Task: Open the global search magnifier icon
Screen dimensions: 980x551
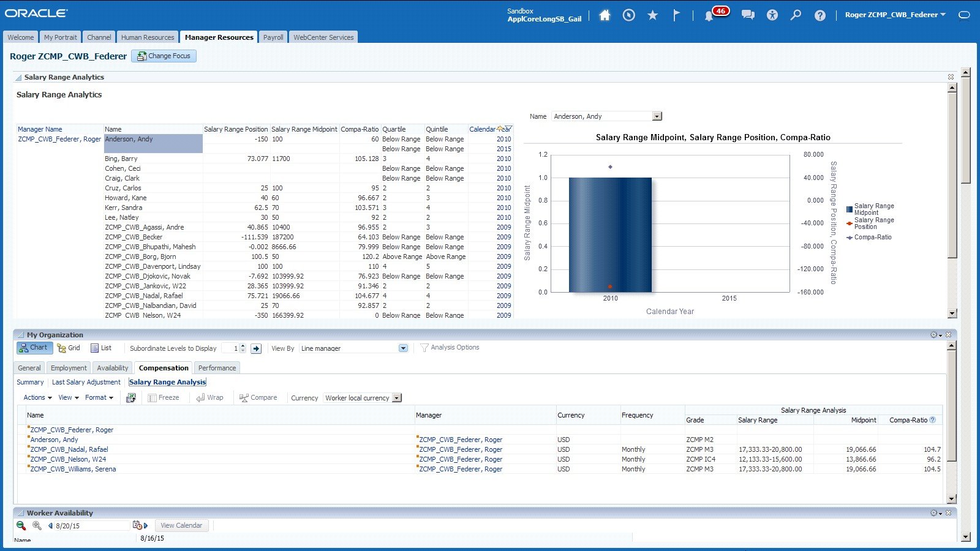Action: (796, 15)
